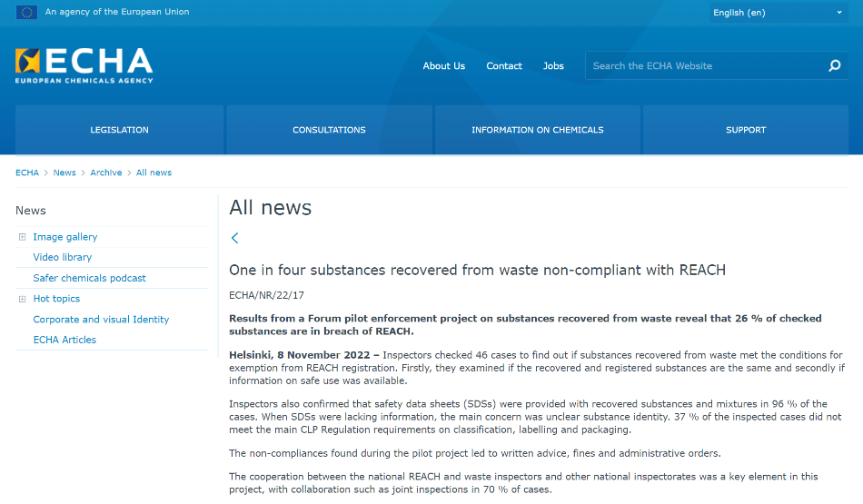Open the Contact page link

point(504,66)
